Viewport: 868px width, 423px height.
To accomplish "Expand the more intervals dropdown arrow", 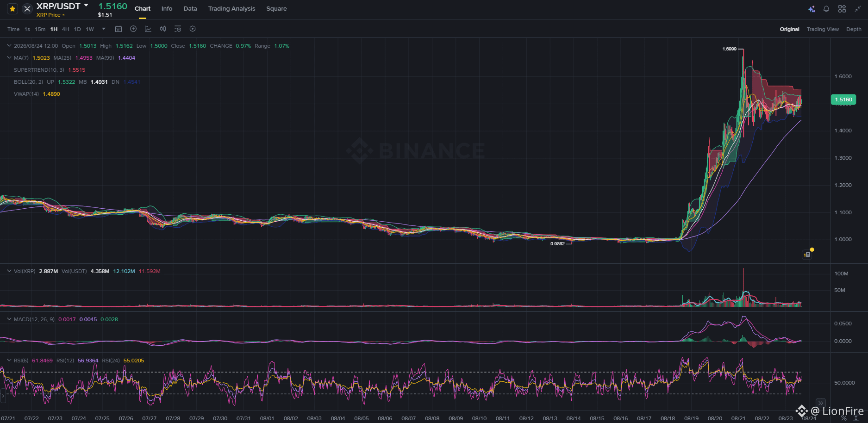I will tap(104, 29).
